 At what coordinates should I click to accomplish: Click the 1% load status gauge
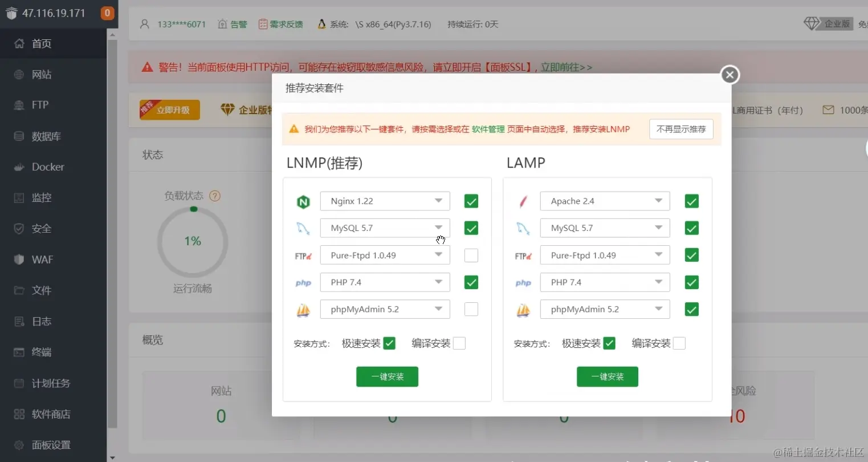pyautogui.click(x=193, y=241)
